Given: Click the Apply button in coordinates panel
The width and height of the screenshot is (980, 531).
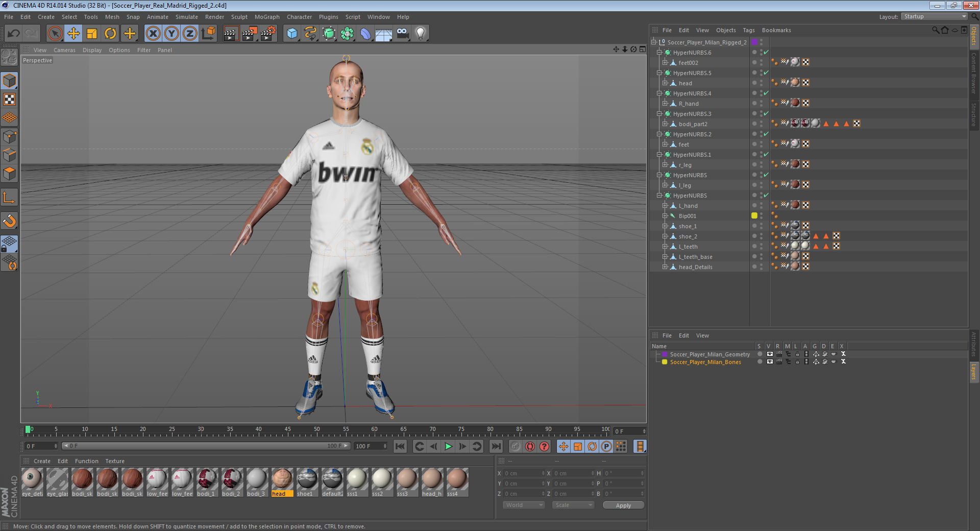Looking at the screenshot, I should (623, 505).
